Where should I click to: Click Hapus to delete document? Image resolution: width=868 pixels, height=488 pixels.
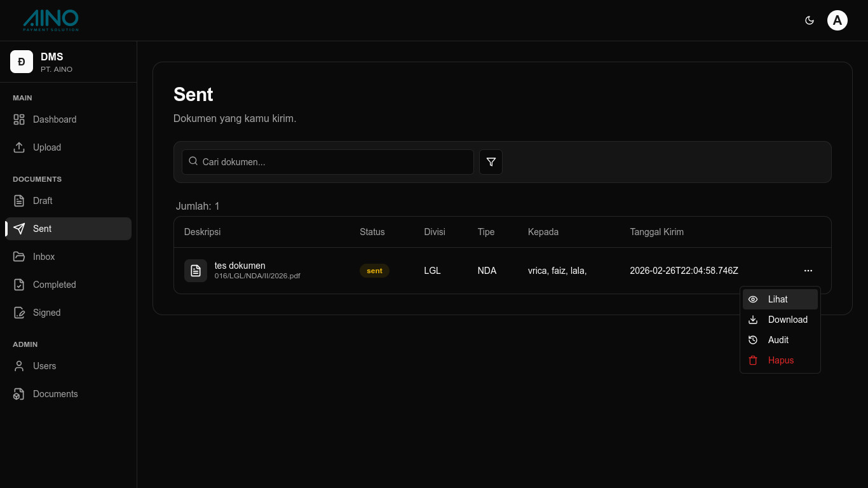pos(780,360)
